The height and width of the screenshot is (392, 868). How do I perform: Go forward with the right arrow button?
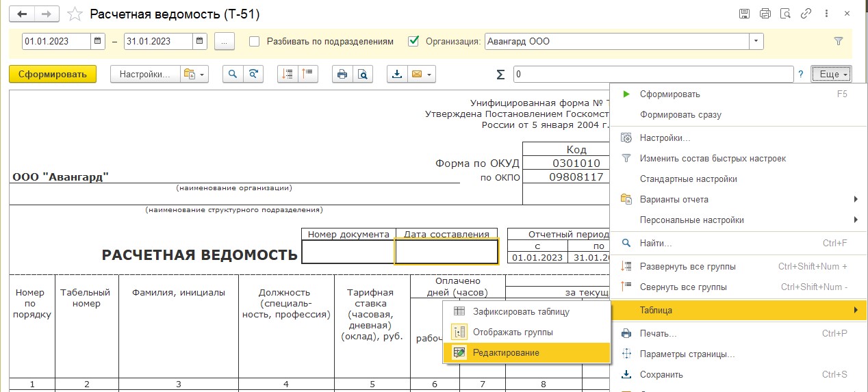(46, 14)
